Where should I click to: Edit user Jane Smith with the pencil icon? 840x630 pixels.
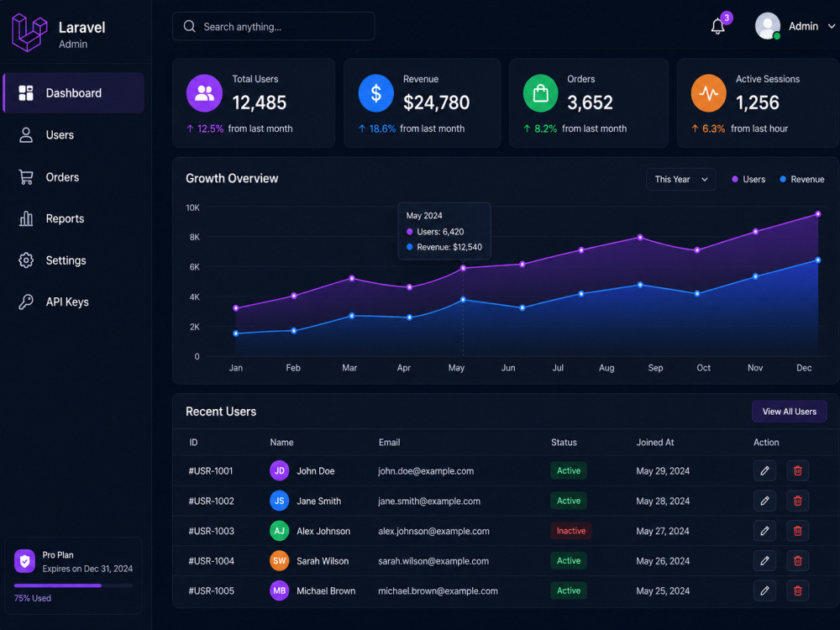click(x=764, y=501)
